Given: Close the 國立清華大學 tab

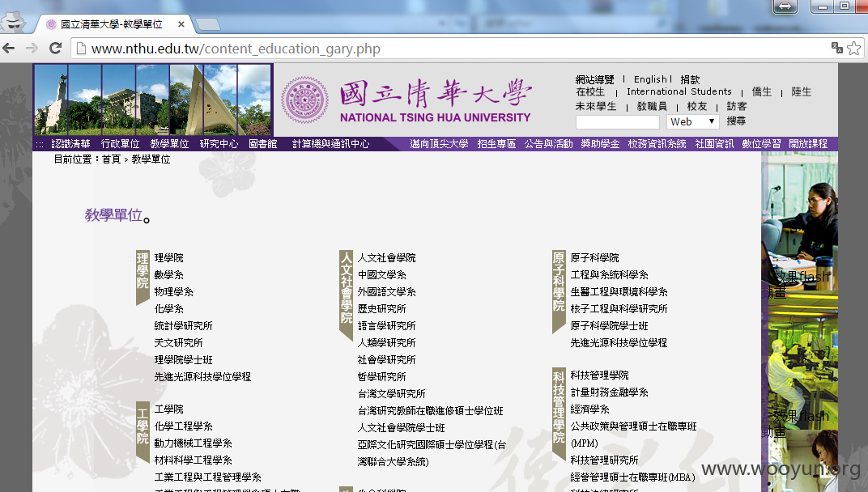Looking at the screenshot, I should [181, 24].
